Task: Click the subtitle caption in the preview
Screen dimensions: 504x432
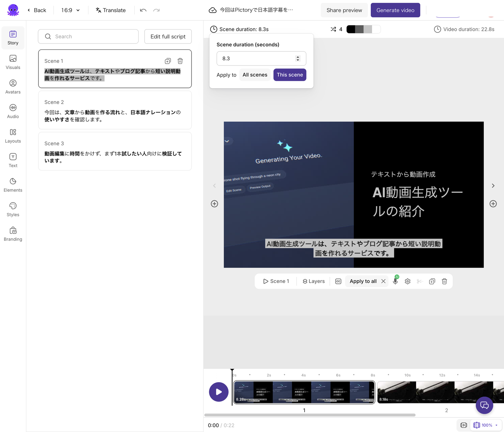Action: pos(354,248)
